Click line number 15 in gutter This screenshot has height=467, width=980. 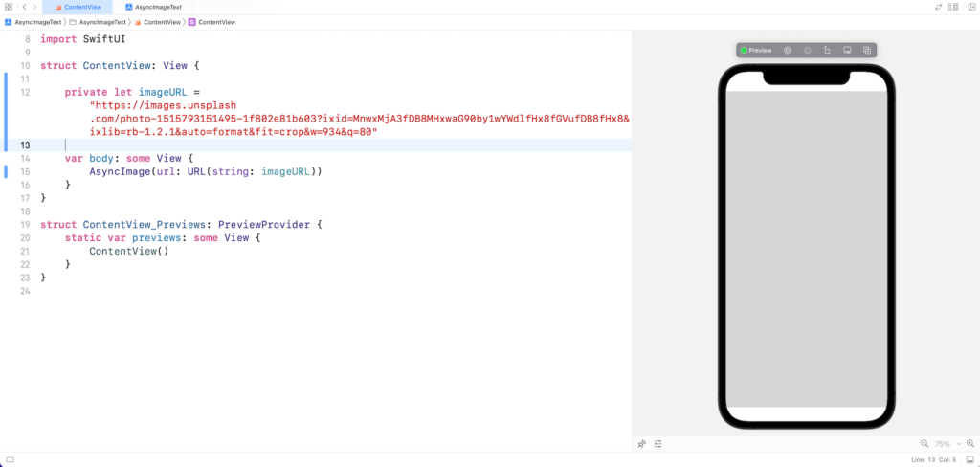click(x=25, y=172)
